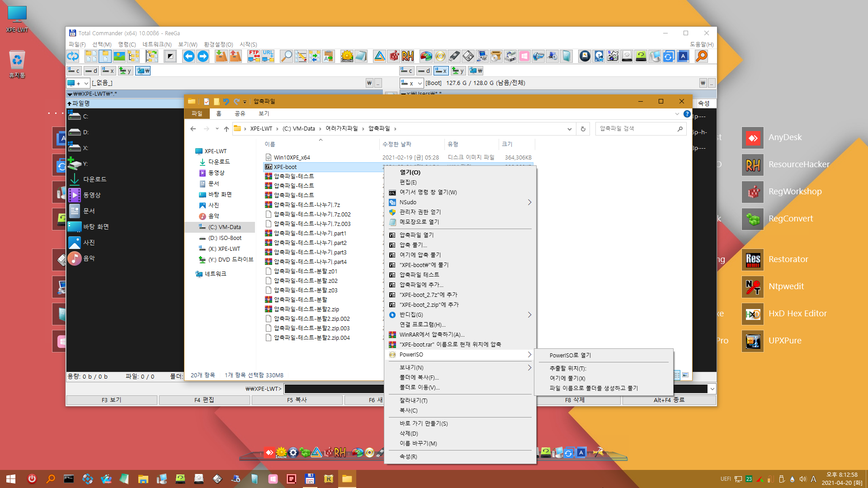The height and width of the screenshot is (488, 868).
Task: Click the orange magnifier icon at toolbar end
Action: pos(702,56)
